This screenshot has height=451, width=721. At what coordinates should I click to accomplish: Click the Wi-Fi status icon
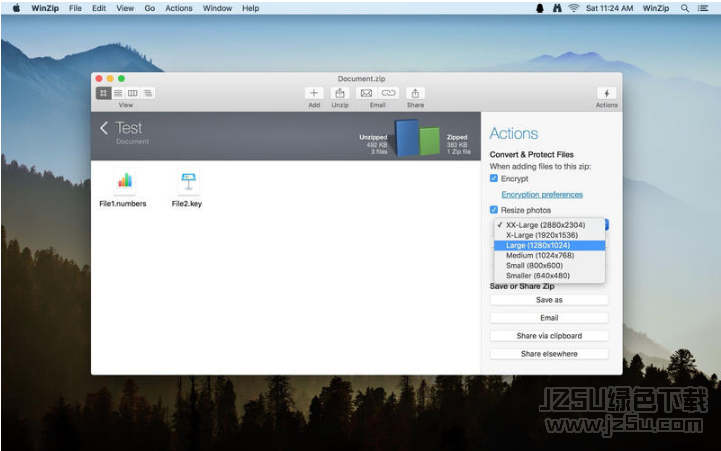[573, 8]
